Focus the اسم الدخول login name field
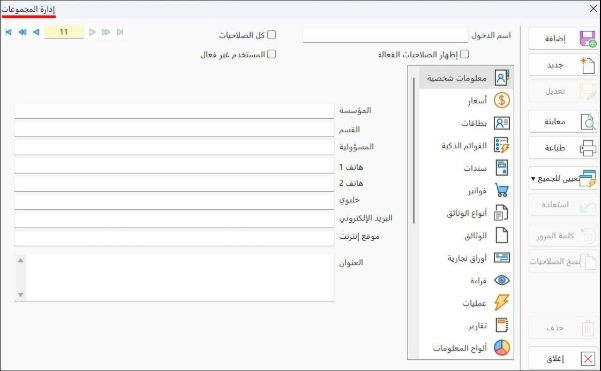The height and width of the screenshot is (371, 601). tap(385, 35)
